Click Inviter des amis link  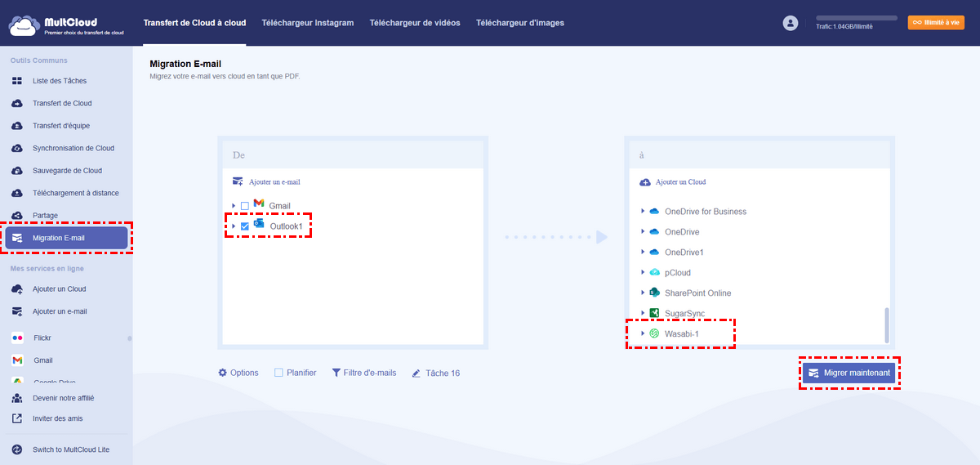(57, 418)
